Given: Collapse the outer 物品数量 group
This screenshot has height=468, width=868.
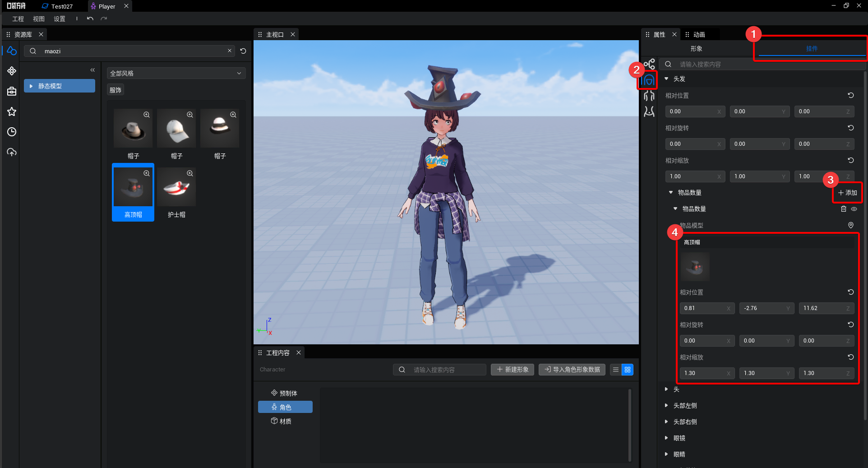Looking at the screenshot, I should (x=671, y=192).
